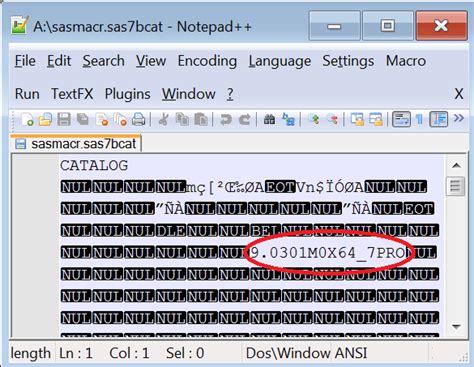
Task: Close the current document using the toolbar Close icon
Action: [x=102, y=119]
